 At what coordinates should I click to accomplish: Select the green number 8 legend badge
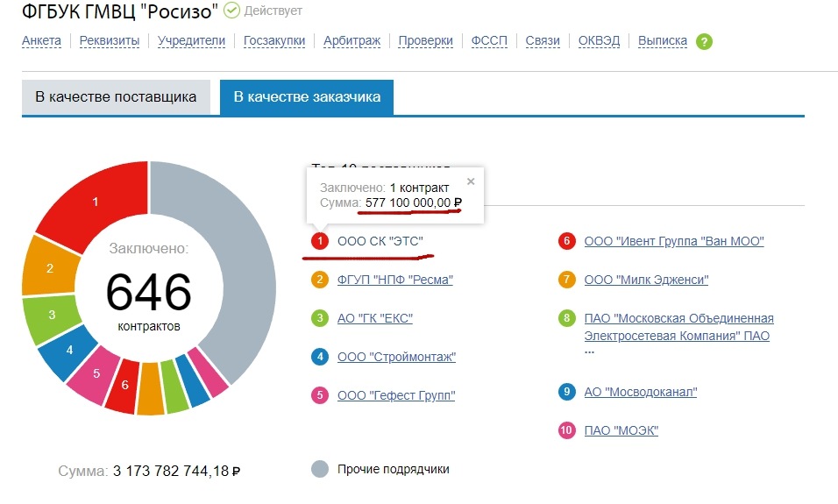(x=566, y=318)
